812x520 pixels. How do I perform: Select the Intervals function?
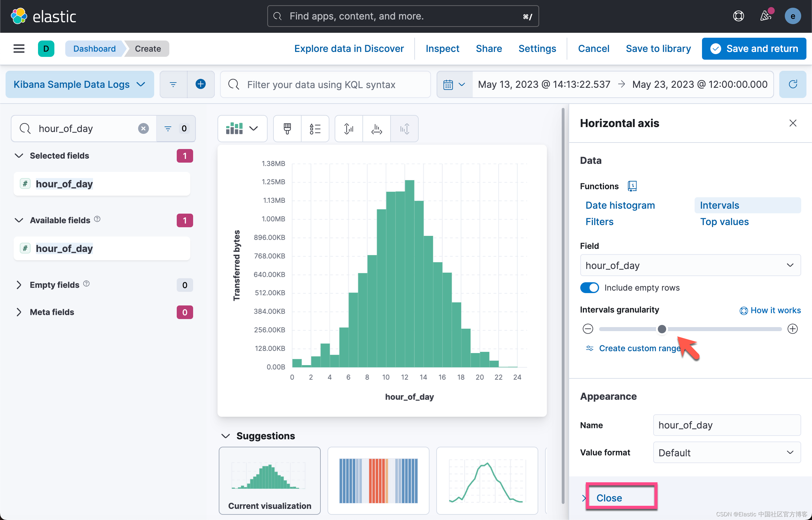coord(747,205)
